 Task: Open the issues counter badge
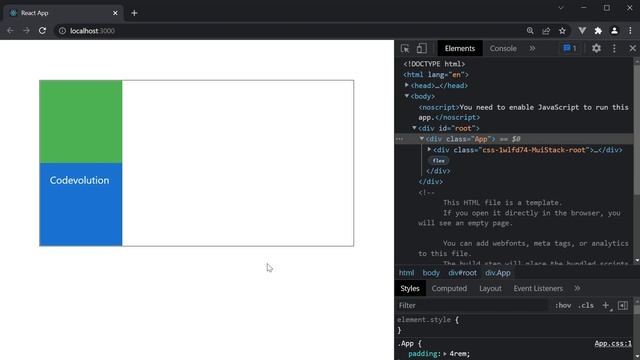(570, 49)
